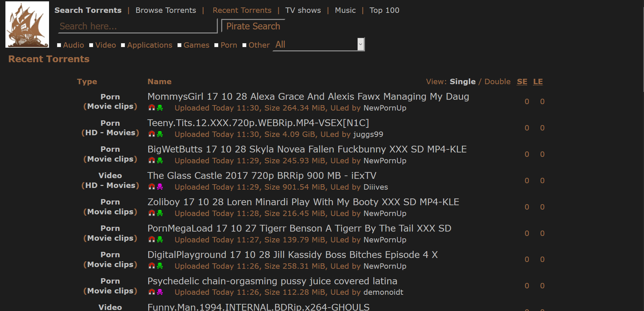This screenshot has height=311, width=644.
Task: Click magnet icon for the 245.93 MiB torrent
Action: click(152, 160)
